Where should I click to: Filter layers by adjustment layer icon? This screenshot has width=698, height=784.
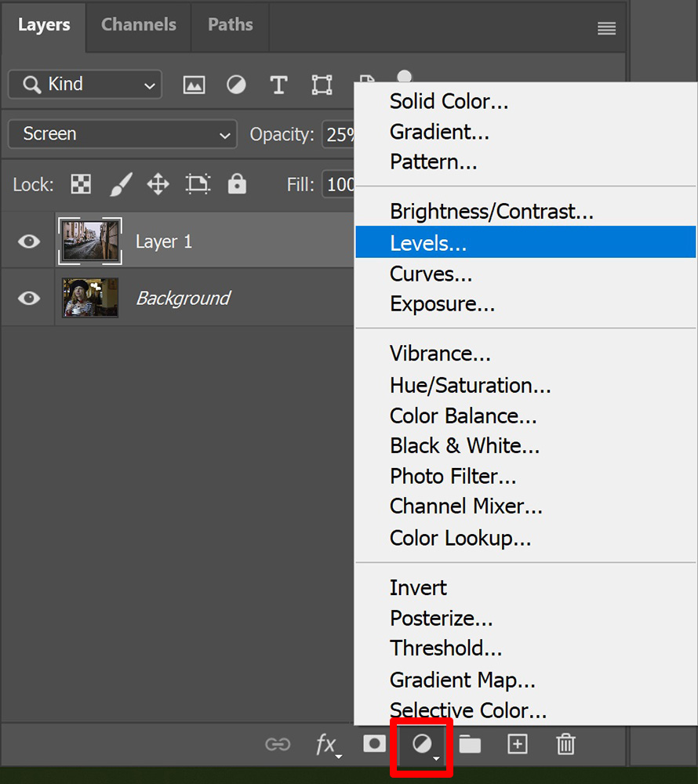[x=236, y=85]
